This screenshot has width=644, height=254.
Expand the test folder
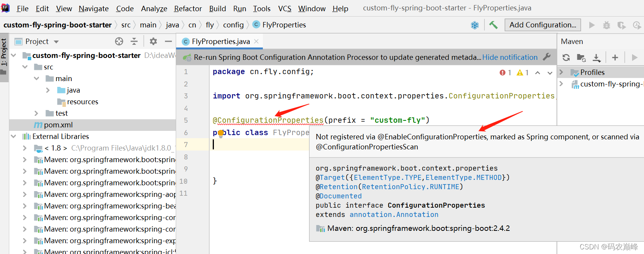(x=36, y=113)
